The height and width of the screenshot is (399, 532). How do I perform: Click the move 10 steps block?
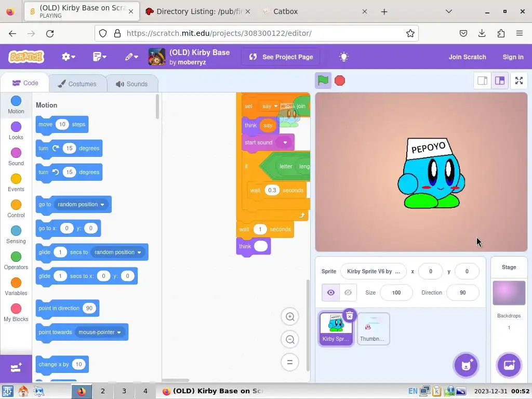pos(62,125)
